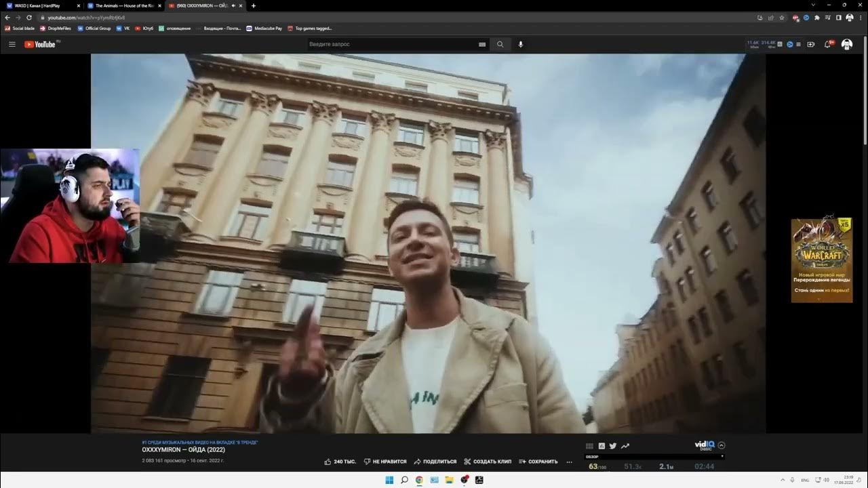Open the Chrome extensions puzzle icon
Screen dimensions: 868x488
pos(817,18)
